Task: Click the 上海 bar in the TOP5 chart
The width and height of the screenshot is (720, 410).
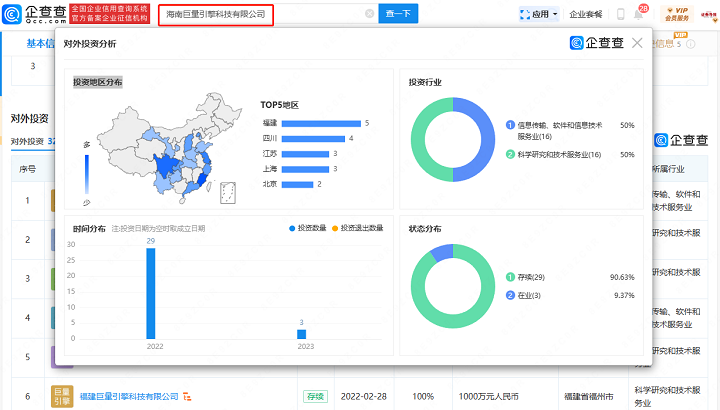Action: (x=305, y=169)
